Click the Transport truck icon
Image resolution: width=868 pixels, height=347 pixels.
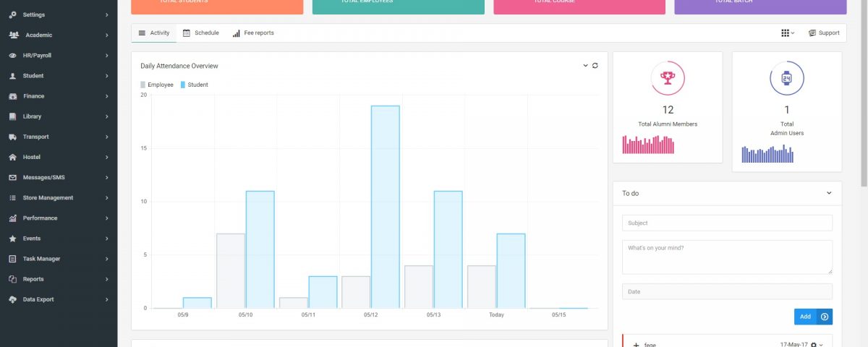point(13,137)
